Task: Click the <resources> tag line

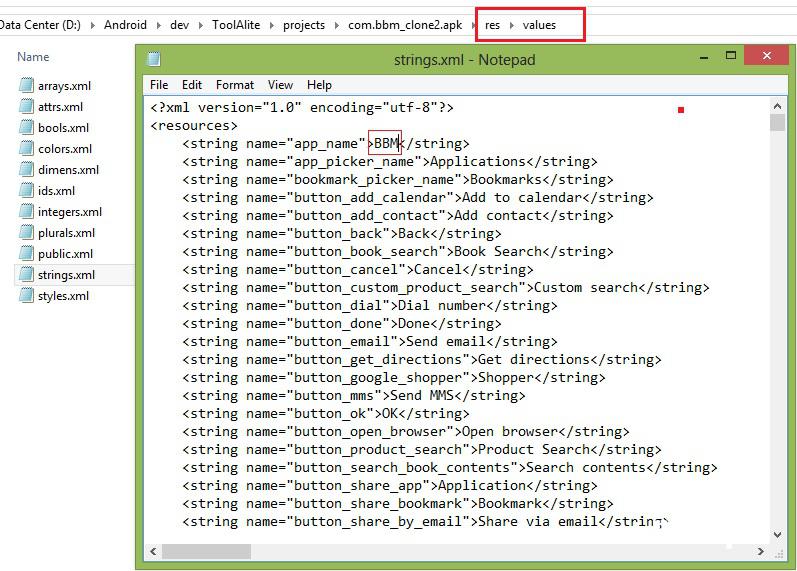Action: point(194,126)
